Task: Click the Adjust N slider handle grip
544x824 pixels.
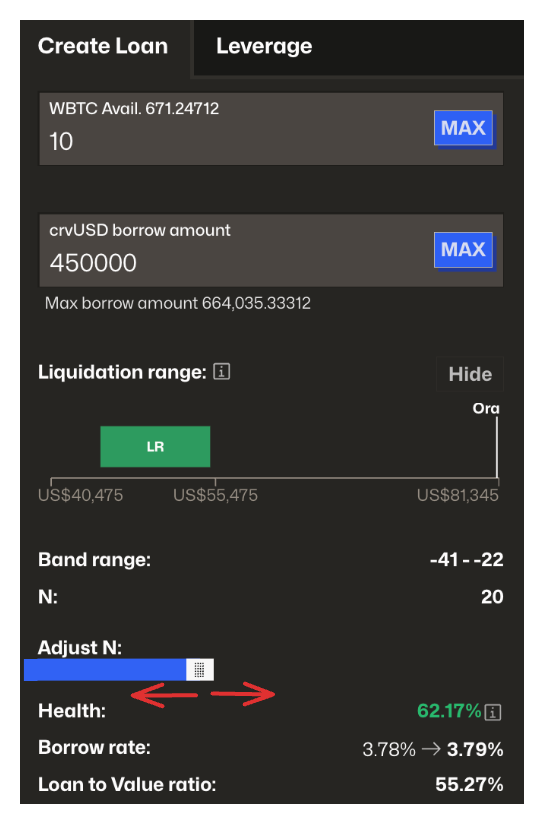Action: pos(200,670)
